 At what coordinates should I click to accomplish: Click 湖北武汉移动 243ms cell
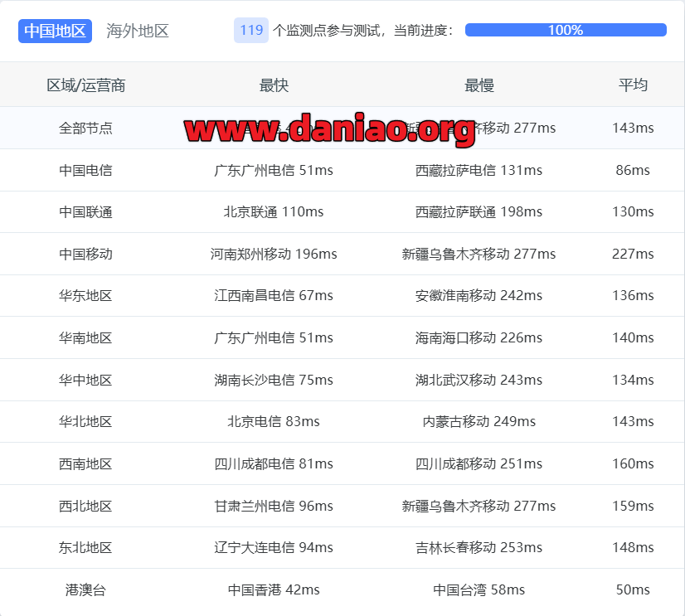pyautogui.click(x=479, y=380)
